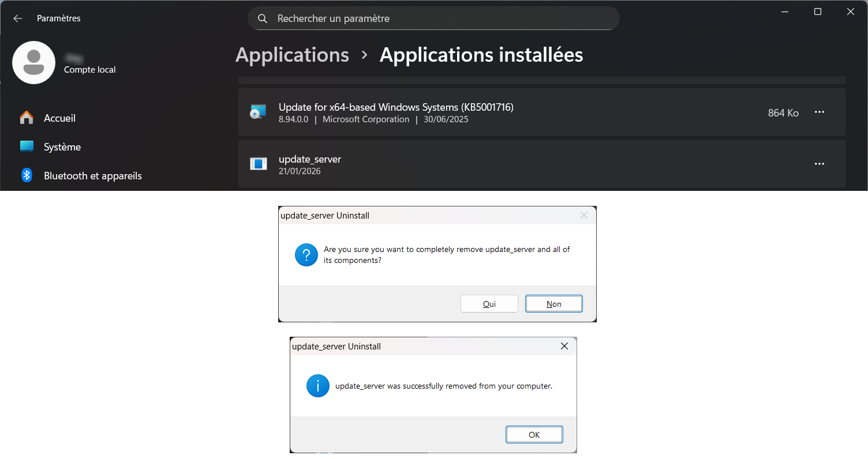Click OK in the removal success dialog
The width and height of the screenshot is (868, 459).
pos(534,435)
